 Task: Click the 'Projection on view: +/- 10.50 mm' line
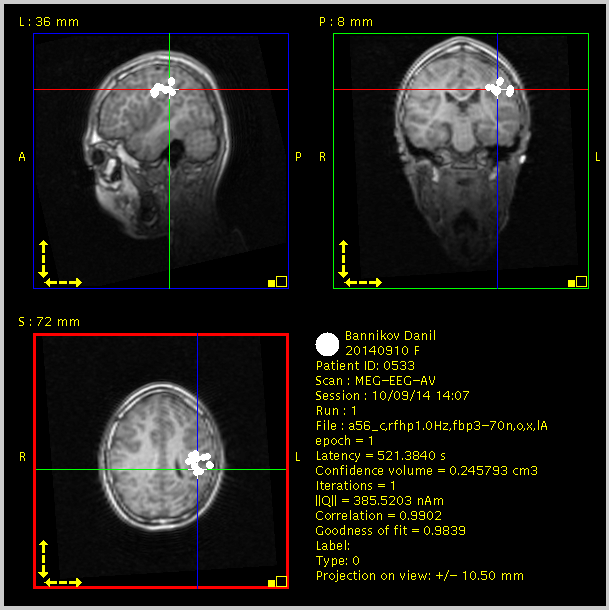(419, 576)
